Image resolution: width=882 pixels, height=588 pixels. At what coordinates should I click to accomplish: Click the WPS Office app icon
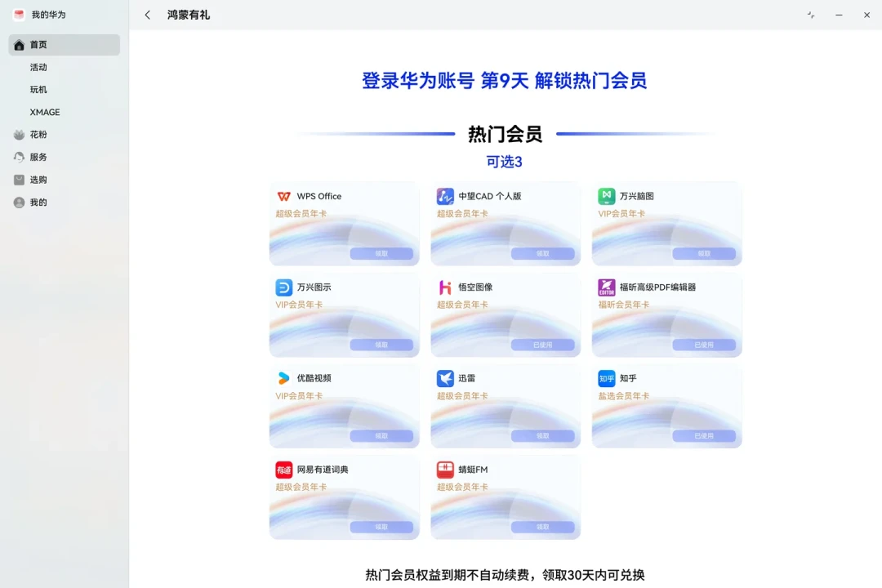click(x=284, y=196)
